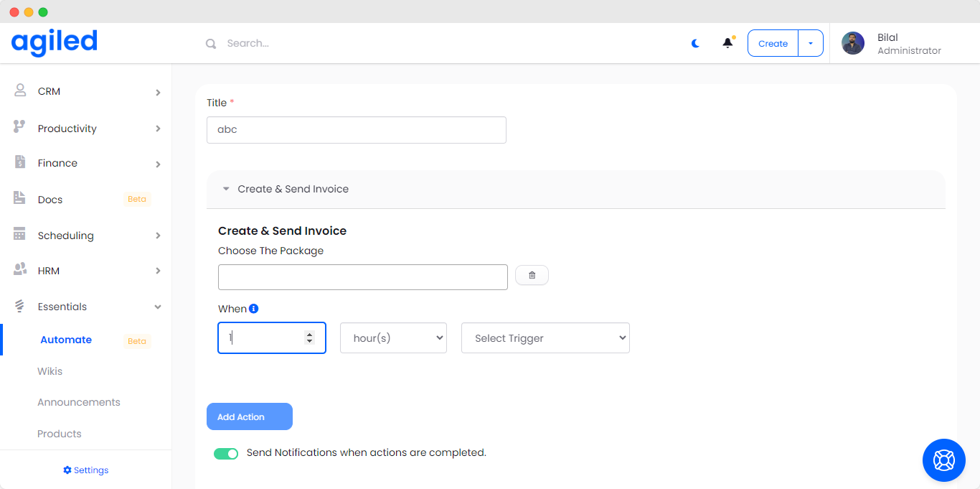Open the hour(s) unit dropdown

(393, 337)
